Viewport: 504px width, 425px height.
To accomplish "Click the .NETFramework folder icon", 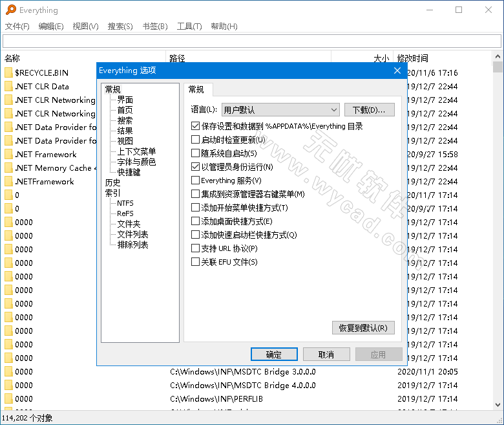I will (8, 182).
